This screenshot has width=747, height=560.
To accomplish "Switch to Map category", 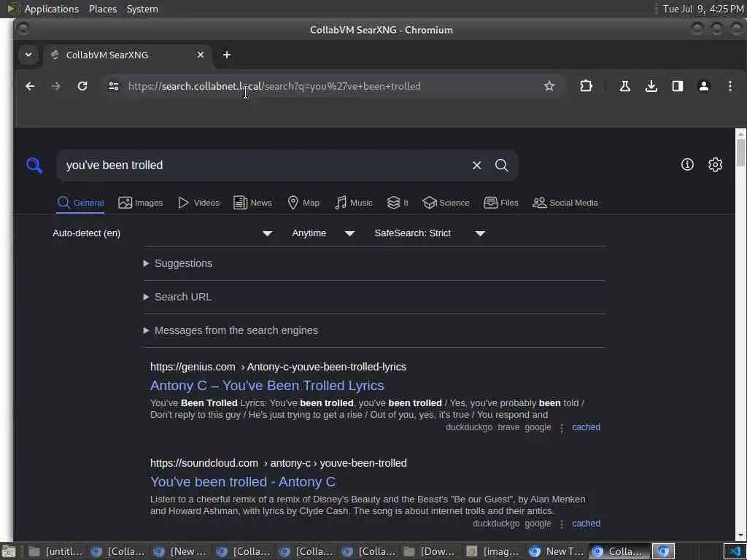I will (303, 203).
